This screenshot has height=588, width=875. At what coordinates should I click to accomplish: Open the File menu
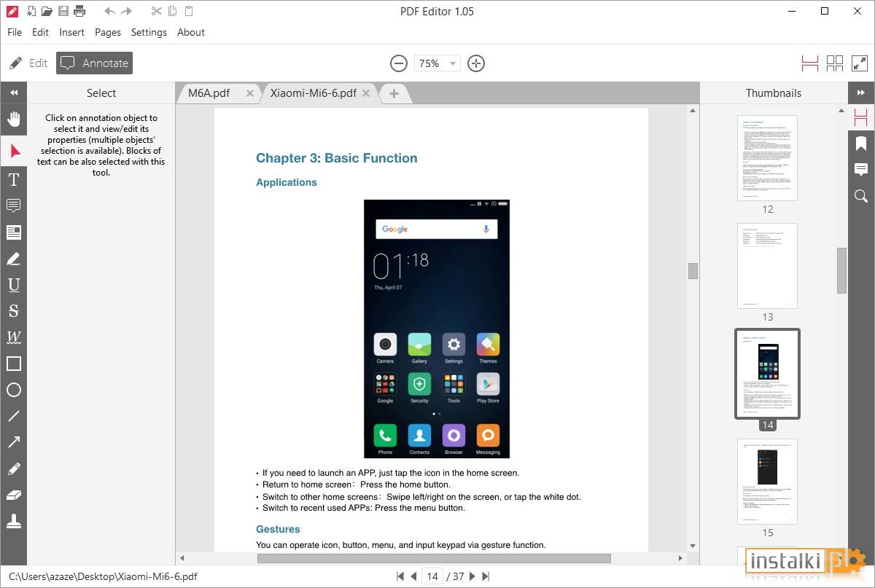(15, 32)
